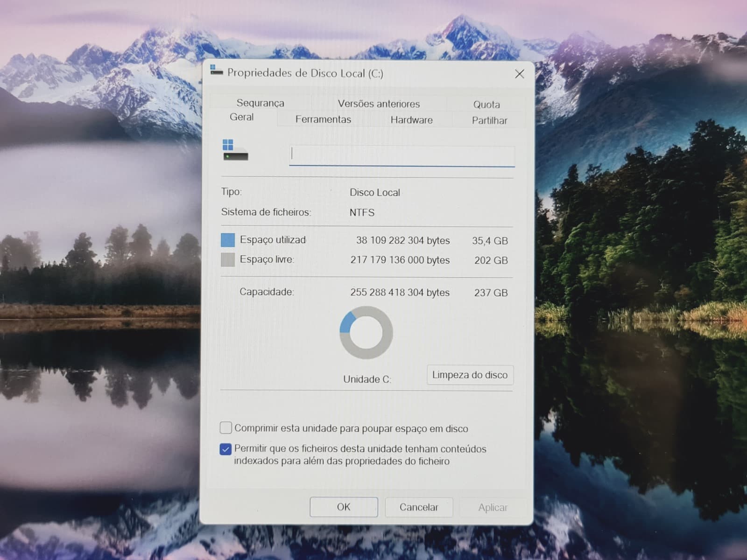Uncheck the indexing Permitir que os ficheiros checkbox

(x=226, y=449)
